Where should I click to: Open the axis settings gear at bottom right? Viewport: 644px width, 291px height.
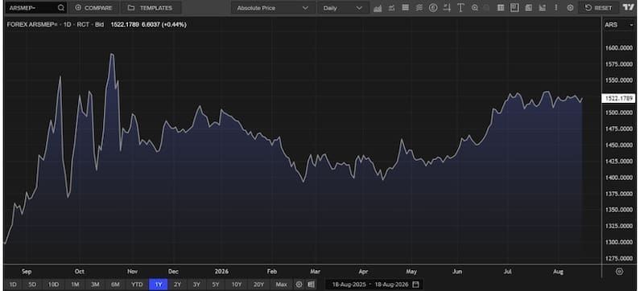619,272
